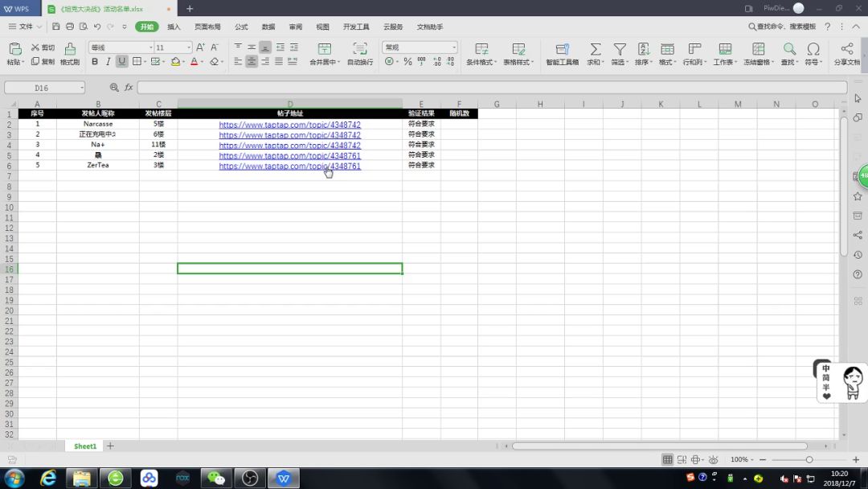This screenshot has width=868, height=489.
Task: Toggle italic formatting with I button
Action: (108, 62)
